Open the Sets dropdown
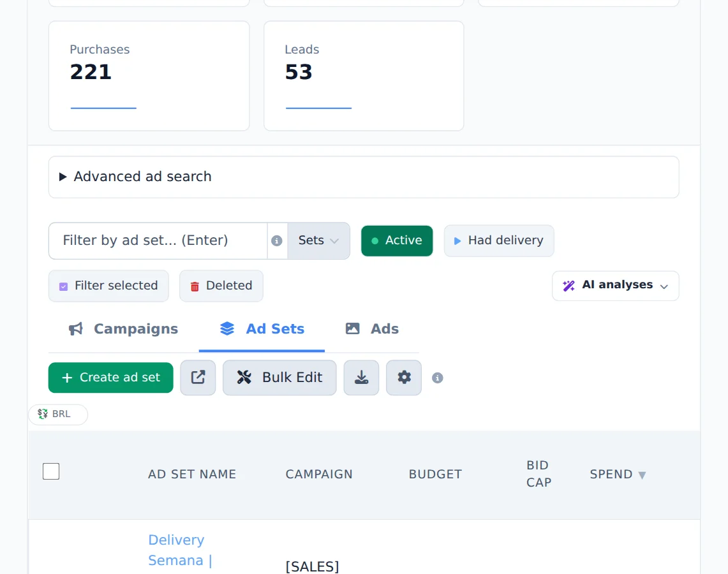This screenshot has width=728, height=574. tap(318, 240)
